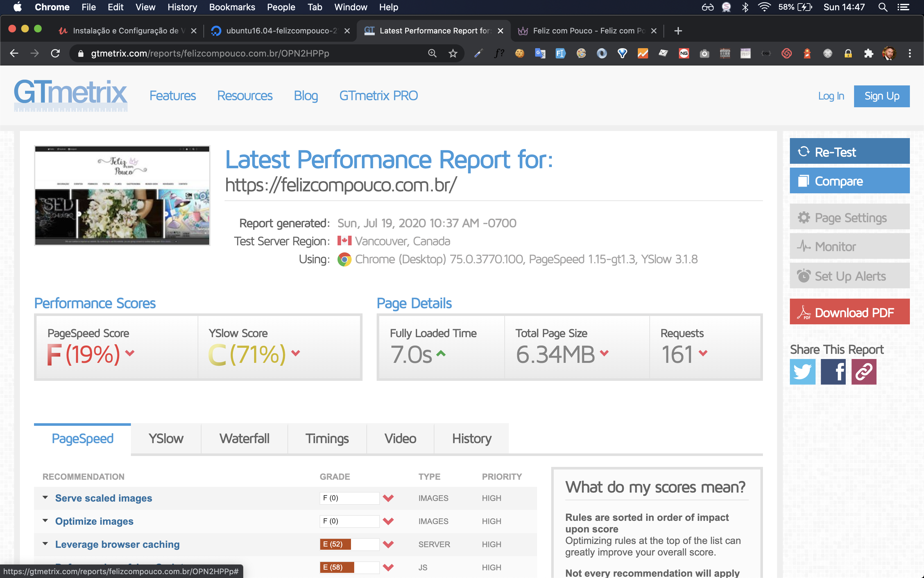The width and height of the screenshot is (924, 578).
Task: Download the report as PDF
Action: coord(850,312)
